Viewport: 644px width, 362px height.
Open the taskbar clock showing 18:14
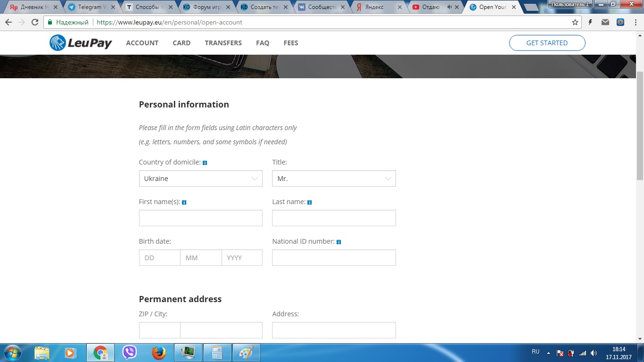tap(619, 353)
